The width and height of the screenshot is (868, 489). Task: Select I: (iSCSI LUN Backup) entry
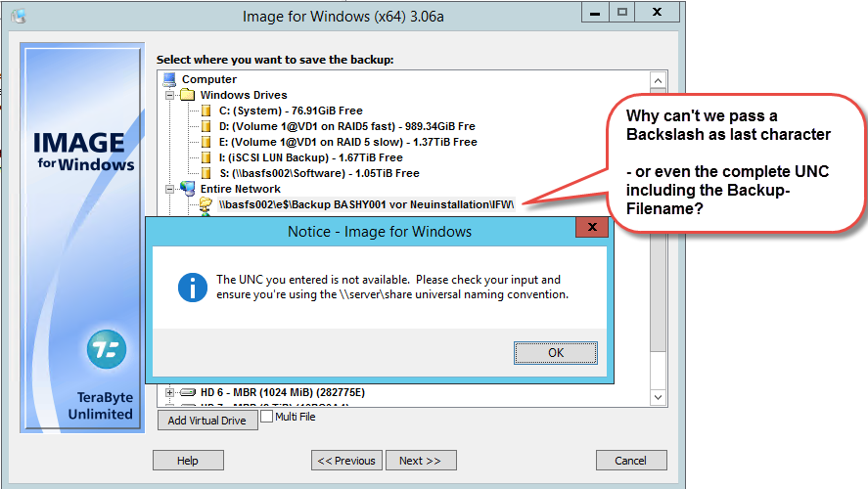click(310, 157)
